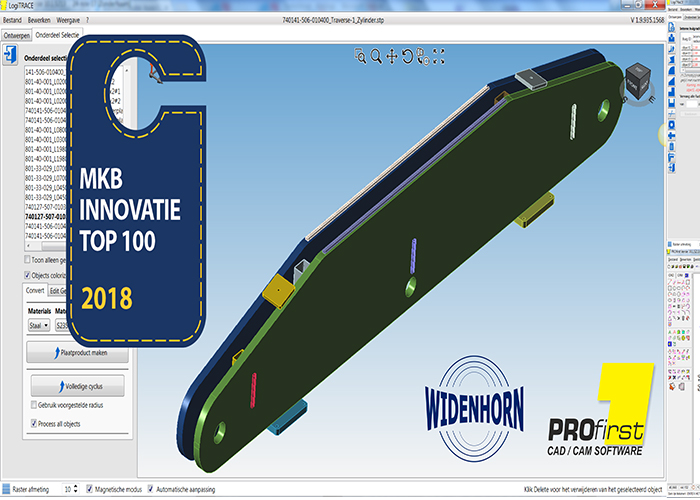Select the bold '740127-507-010' list row
700x500 pixels.
pyautogui.click(x=46, y=217)
